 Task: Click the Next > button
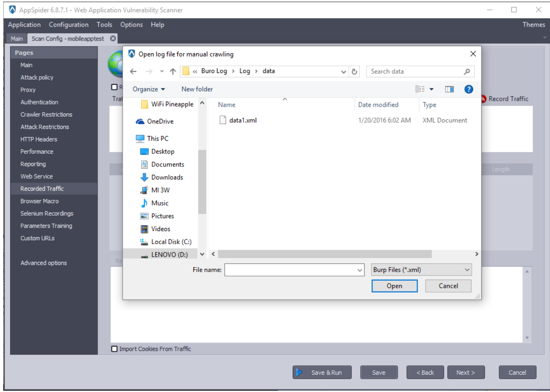(x=466, y=372)
